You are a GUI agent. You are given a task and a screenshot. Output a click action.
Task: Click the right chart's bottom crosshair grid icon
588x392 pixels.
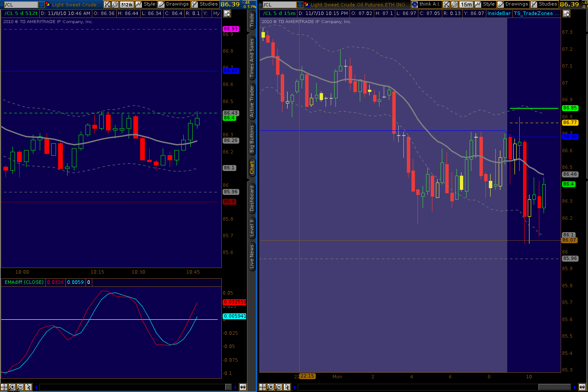pyautogui.click(x=263, y=387)
